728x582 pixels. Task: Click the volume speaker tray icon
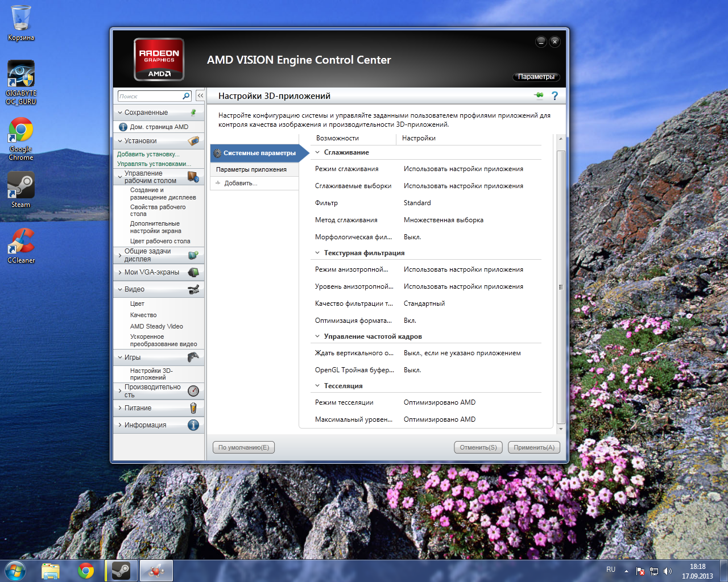coord(668,571)
